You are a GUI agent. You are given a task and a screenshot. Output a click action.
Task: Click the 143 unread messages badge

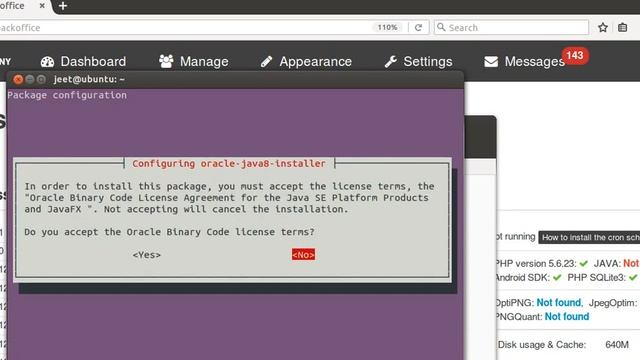tap(575, 56)
